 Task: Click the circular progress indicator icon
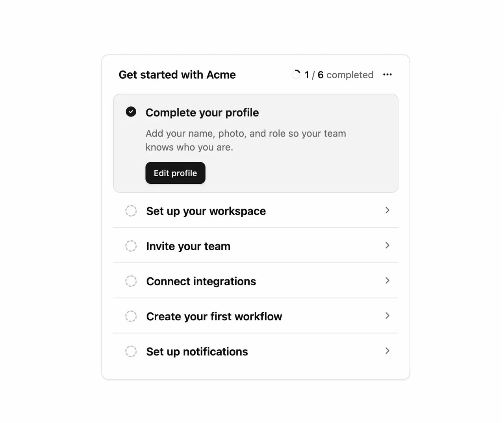point(296,74)
